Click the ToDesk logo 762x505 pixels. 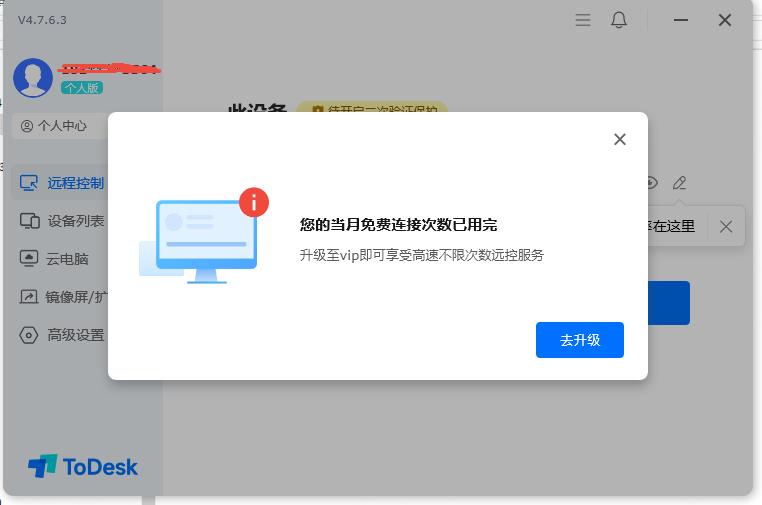83,467
